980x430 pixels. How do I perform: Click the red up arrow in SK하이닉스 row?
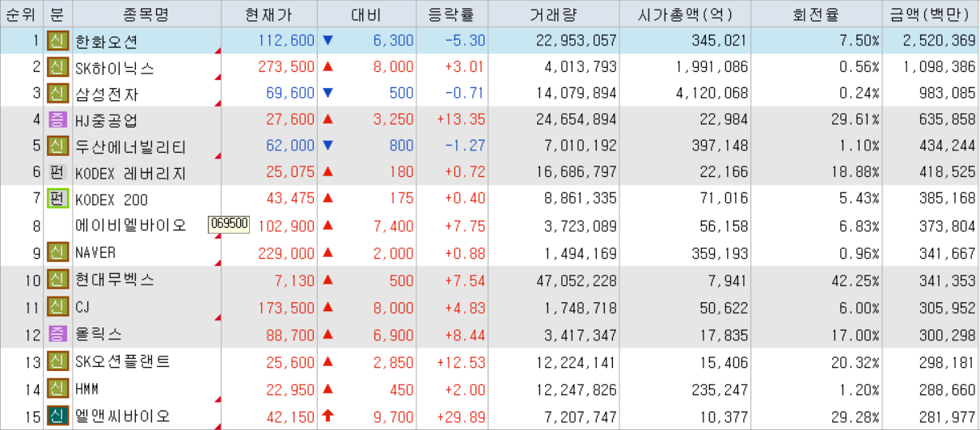click(x=327, y=67)
